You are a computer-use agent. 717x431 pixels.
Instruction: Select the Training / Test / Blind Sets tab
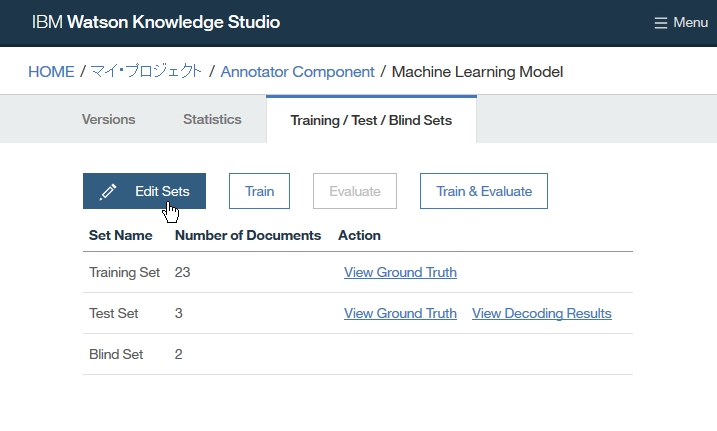point(371,120)
